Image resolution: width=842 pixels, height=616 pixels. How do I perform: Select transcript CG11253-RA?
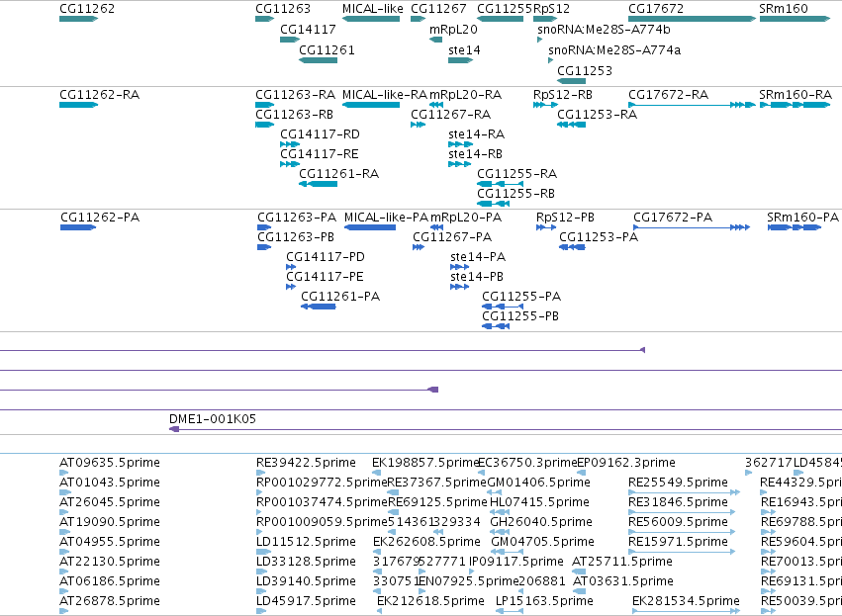coord(571,125)
